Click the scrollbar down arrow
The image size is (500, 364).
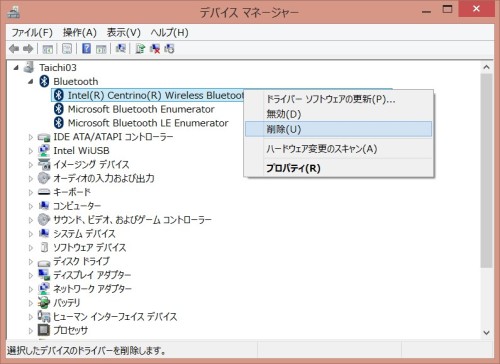pos(486,333)
